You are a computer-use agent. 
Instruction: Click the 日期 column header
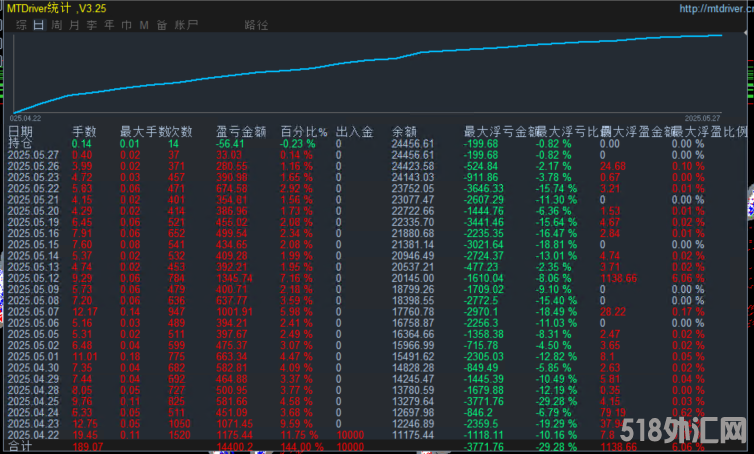(x=20, y=131)
